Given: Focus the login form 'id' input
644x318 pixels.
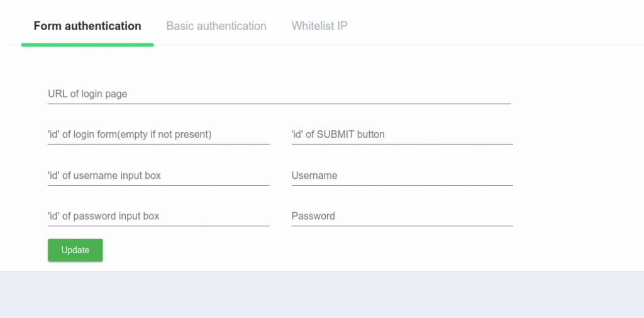Looking at the screenshot, I should pyautogui.click(x=158, y=135).
